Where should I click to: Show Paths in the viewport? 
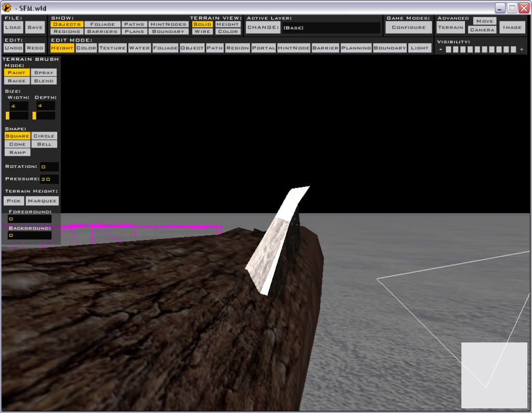(134, 24)
